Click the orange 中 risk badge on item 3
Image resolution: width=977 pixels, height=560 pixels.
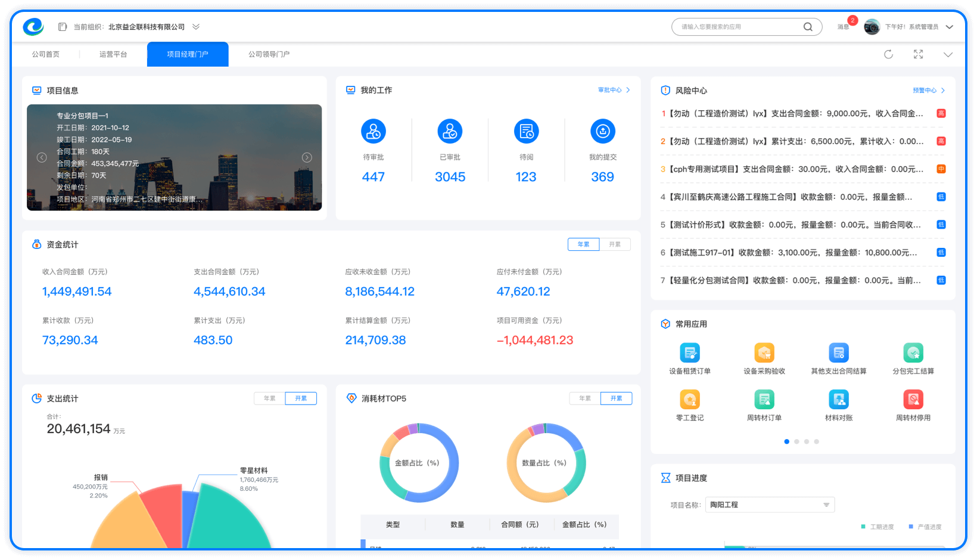pos(941,169)
